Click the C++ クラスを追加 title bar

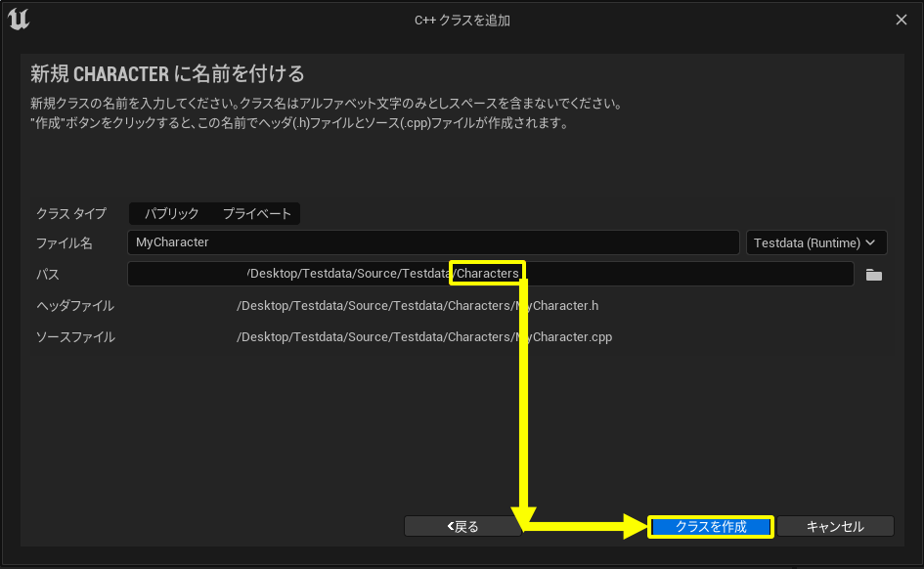pyautogui.click(x=462, y=19)
